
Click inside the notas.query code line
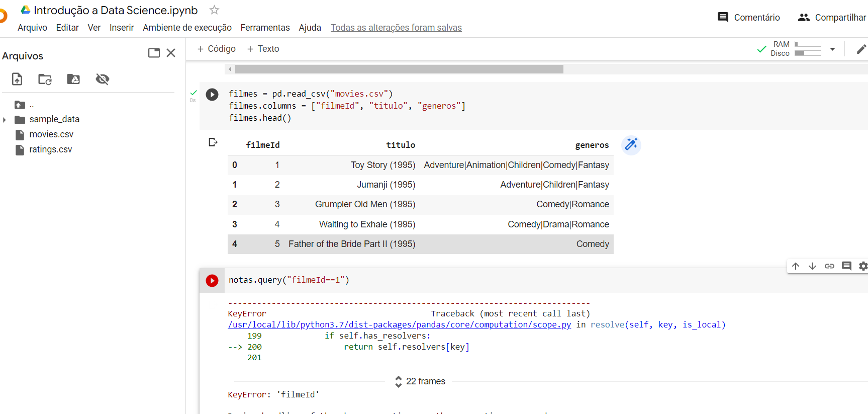[289, 280]
